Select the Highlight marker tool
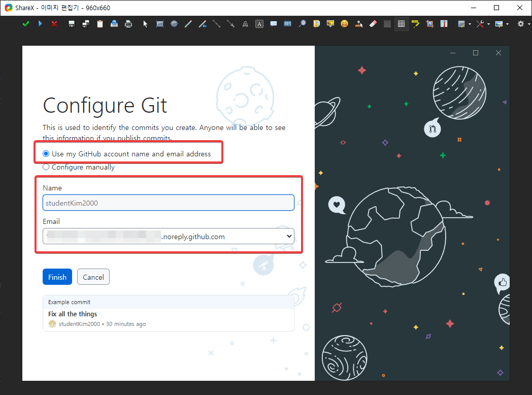The height and width of the screenshot is (395, 532). coord(416,24)
